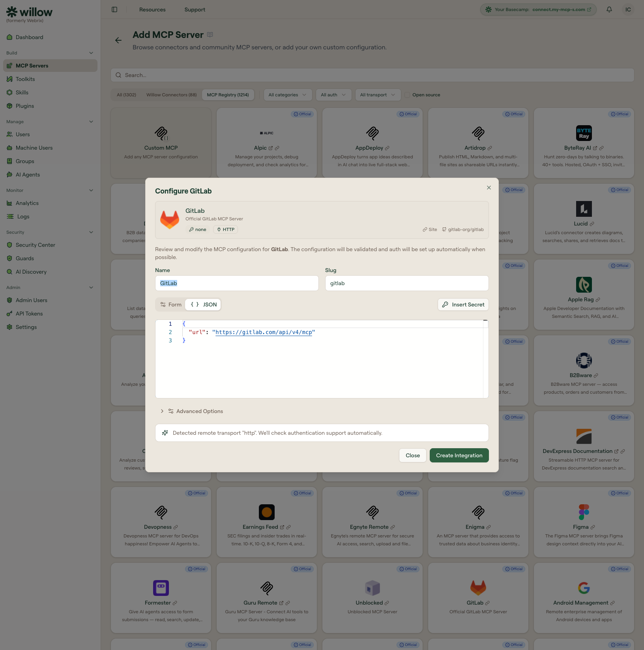Click the MCP server search box
Screen dimensions: 644x650
tap(373, 75)
